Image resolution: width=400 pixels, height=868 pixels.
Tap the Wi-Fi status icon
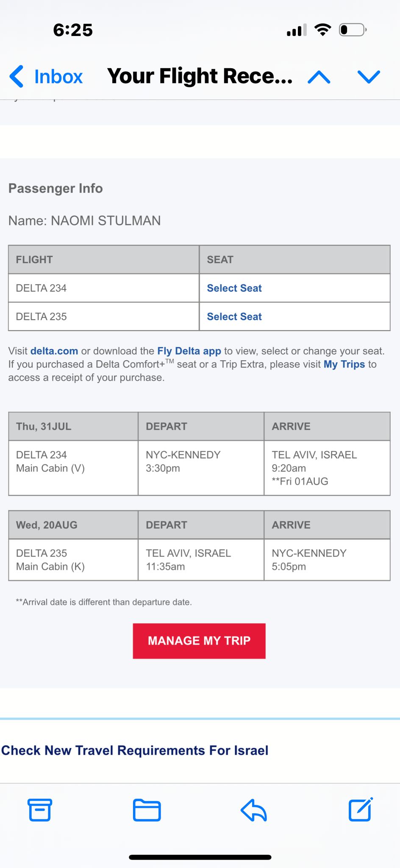[322, 30]
